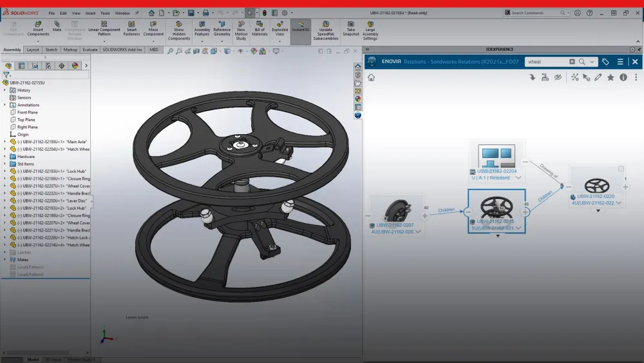Toggle the hide/show eye icon in ENOVIA

click(x=558, y=77)
